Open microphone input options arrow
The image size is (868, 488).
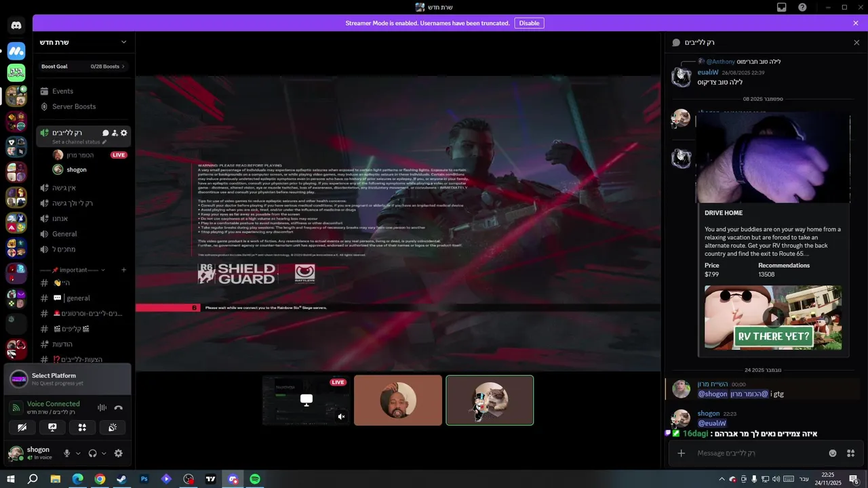78,453
